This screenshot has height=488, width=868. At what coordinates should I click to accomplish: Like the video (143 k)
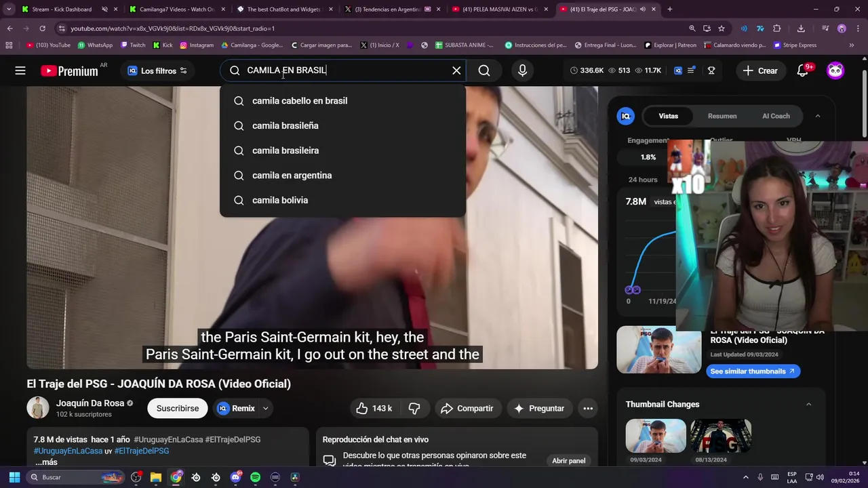click(374, 408)
